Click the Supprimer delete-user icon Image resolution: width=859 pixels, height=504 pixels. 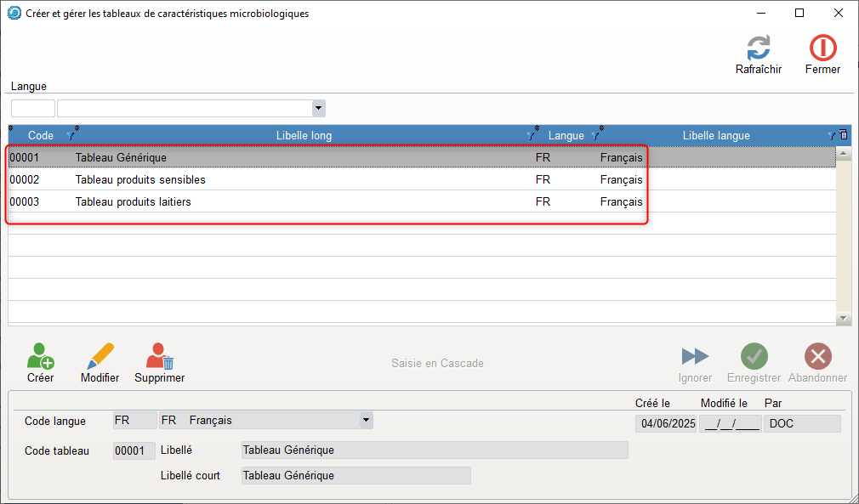pyautogui.click(x=159, y=356)
